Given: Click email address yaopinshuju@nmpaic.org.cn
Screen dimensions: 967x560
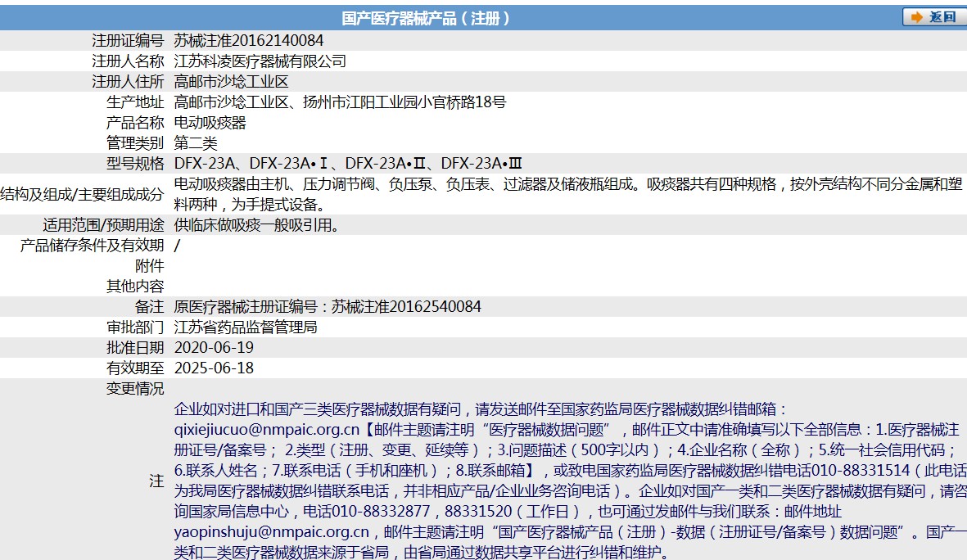Looking at the screenshot, I should click(271, 531).
